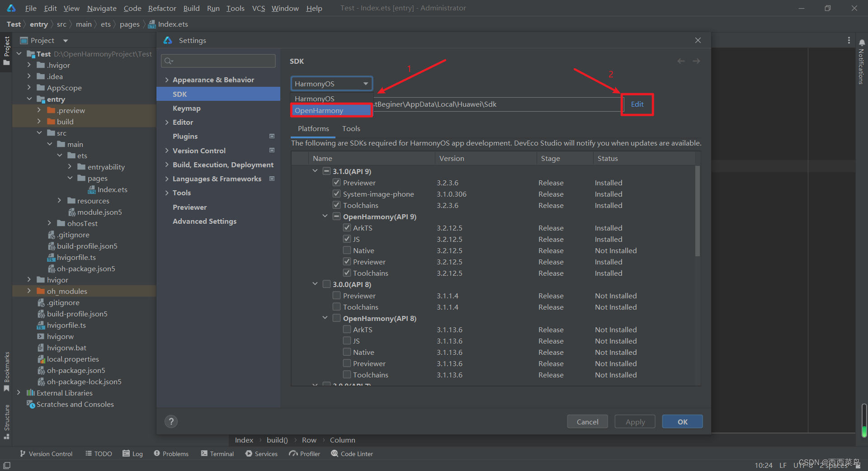Click the memory indicator bar at bottom right
The height and width of the screenshot is (471, 868).
(x=864, y=421)
